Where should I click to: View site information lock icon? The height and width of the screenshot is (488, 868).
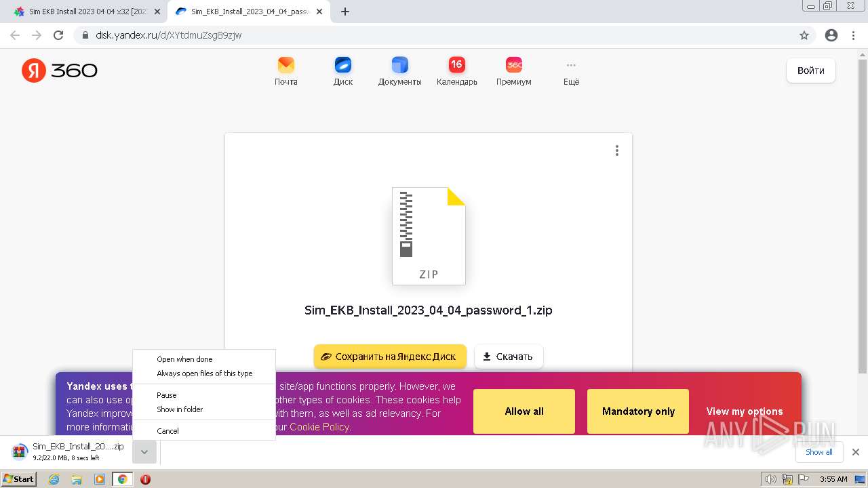click(85, 35)
